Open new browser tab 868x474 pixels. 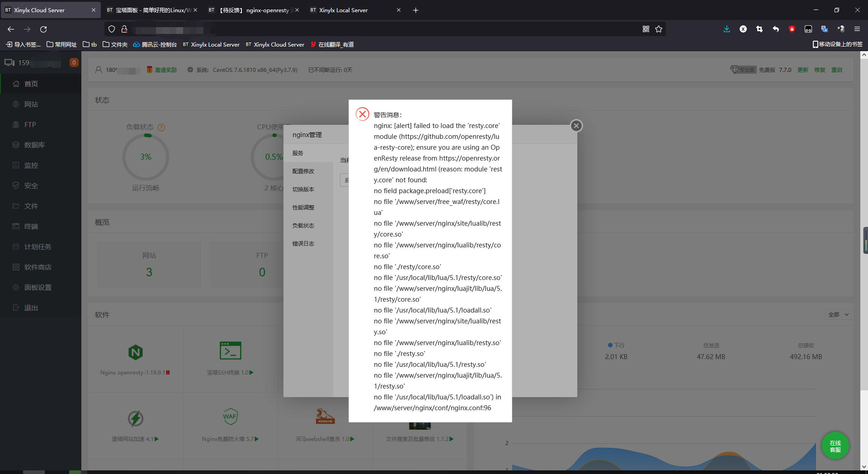tap(415, 10)
